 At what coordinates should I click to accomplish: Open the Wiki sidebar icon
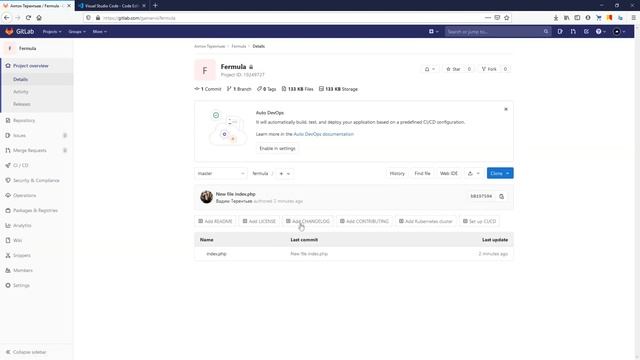click(x=8, y=240)
